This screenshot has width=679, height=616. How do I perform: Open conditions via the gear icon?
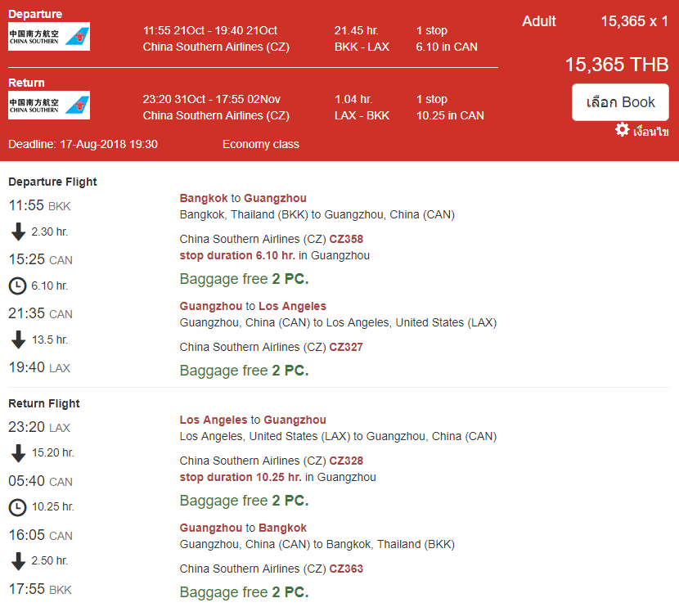[623, 129]
